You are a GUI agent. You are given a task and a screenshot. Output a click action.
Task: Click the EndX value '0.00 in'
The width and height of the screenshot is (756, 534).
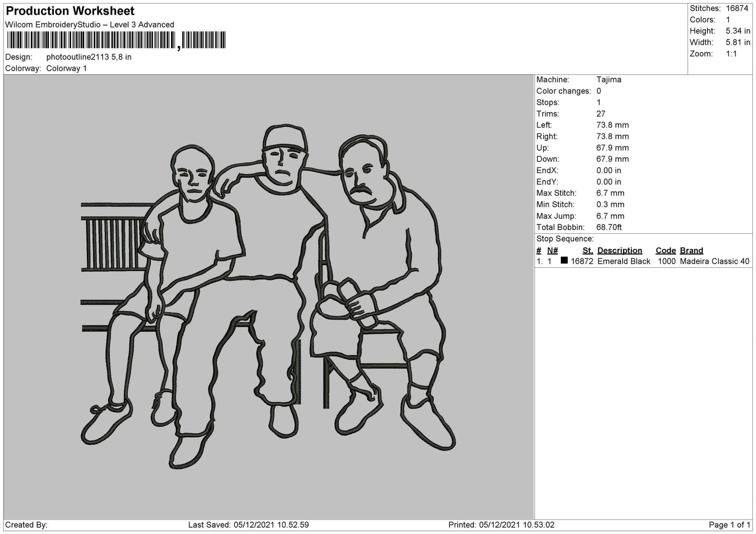coord(609,171)
